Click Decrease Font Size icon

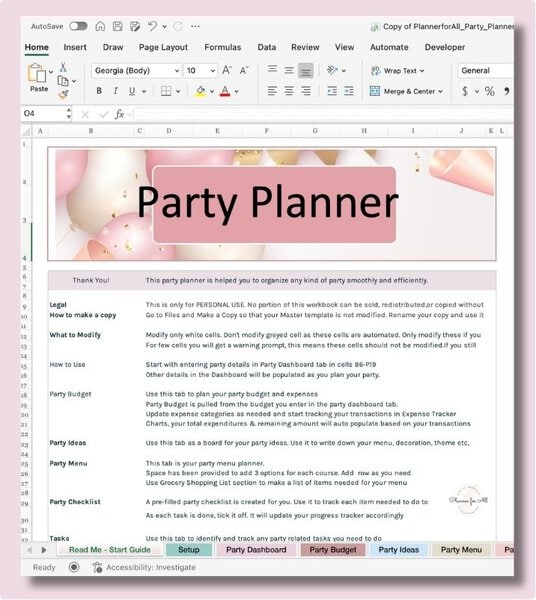click(x=244, y=70)
